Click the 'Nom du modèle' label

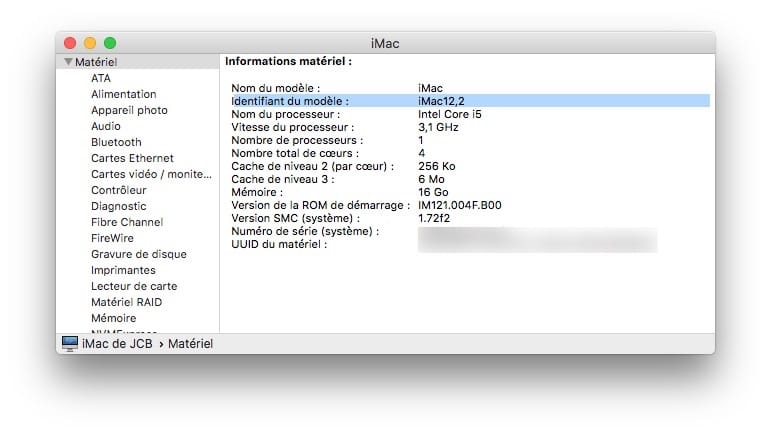coord(275,88)
